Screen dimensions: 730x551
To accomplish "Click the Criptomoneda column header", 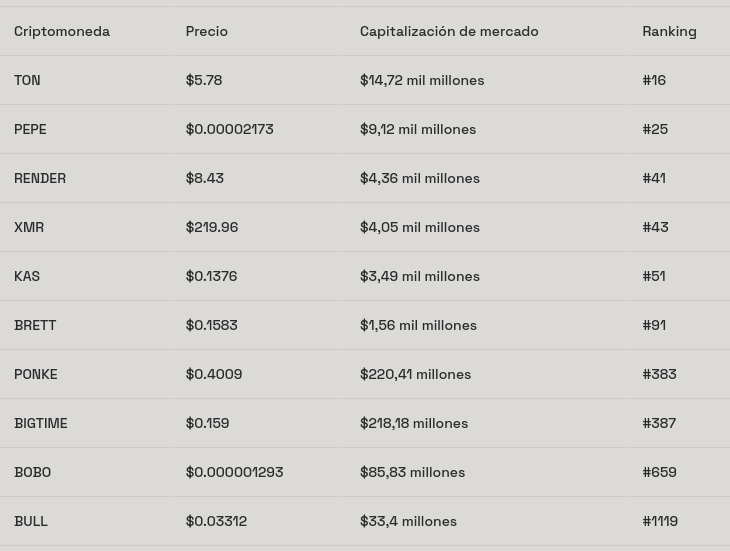I will tap(62, 31).
